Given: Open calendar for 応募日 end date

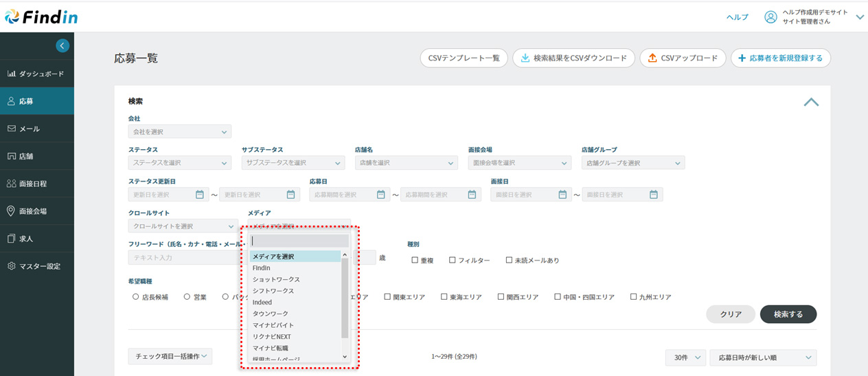Looking at the screenshot, I should pos(472,195).
